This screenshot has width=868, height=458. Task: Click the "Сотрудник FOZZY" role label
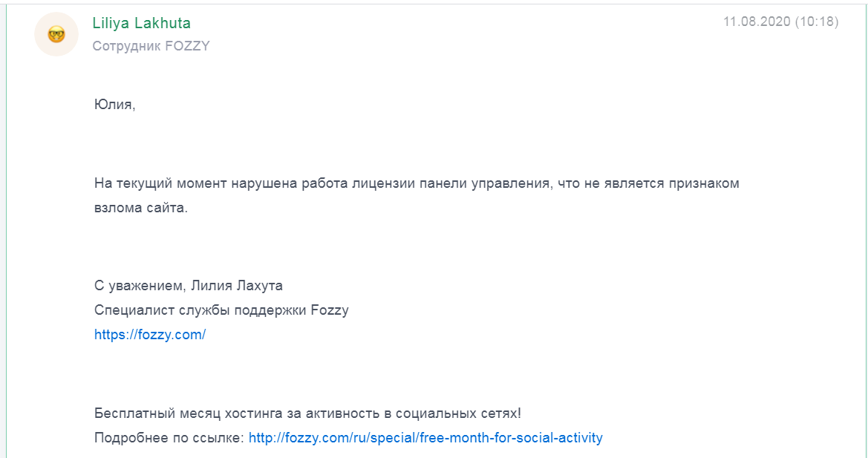pyautogui.click(x=151, y=46)
